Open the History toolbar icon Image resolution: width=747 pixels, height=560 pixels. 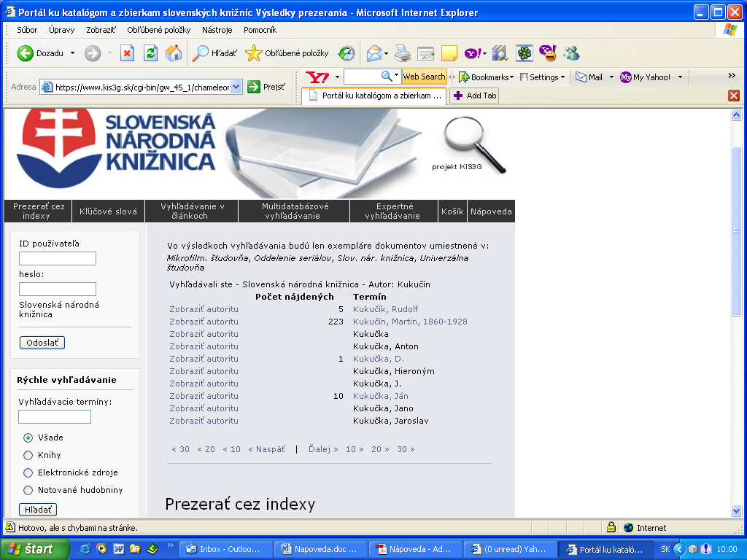tap(347, 53)
